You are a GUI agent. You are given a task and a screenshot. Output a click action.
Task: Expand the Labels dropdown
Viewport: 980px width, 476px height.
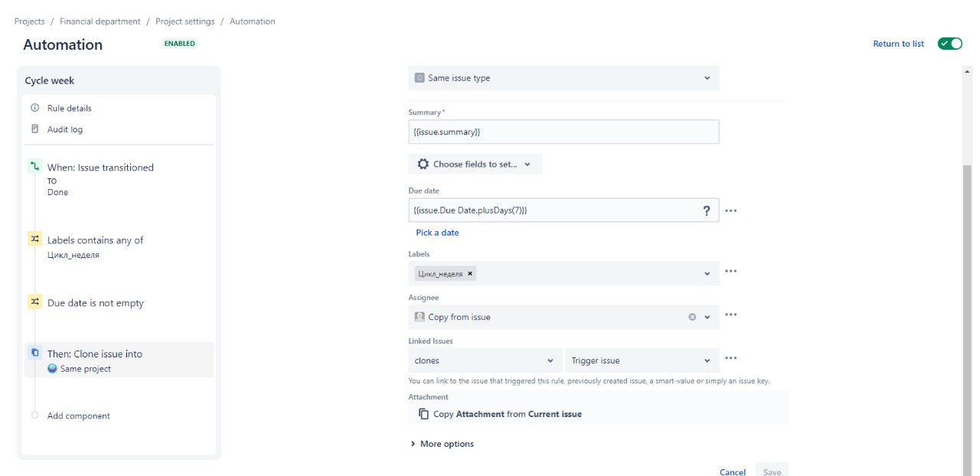[707, 273]
